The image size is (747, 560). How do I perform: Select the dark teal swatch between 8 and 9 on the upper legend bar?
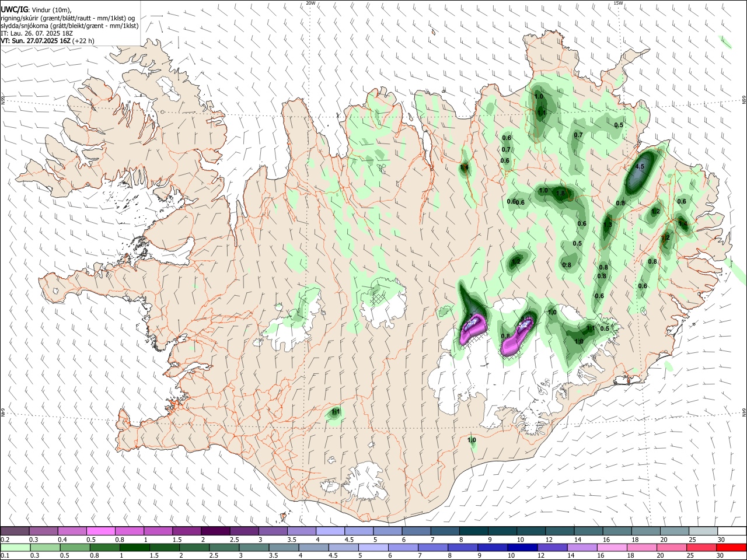pos(474,531)
